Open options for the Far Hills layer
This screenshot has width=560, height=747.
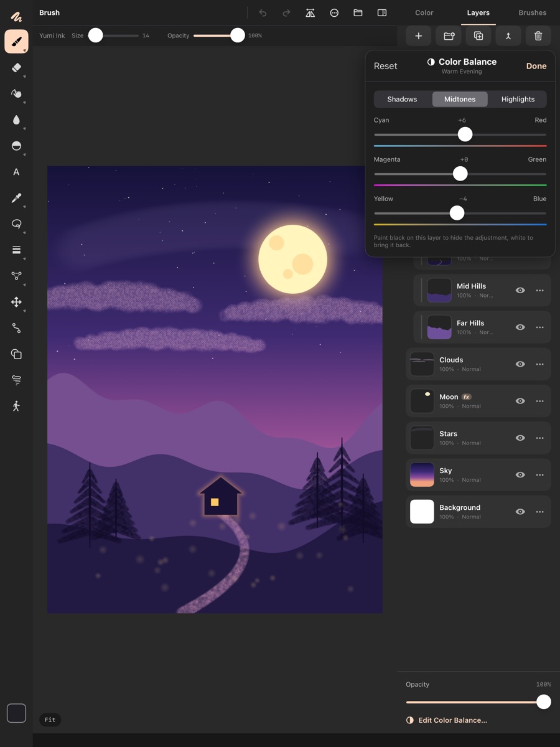click(x=539, y=327)
